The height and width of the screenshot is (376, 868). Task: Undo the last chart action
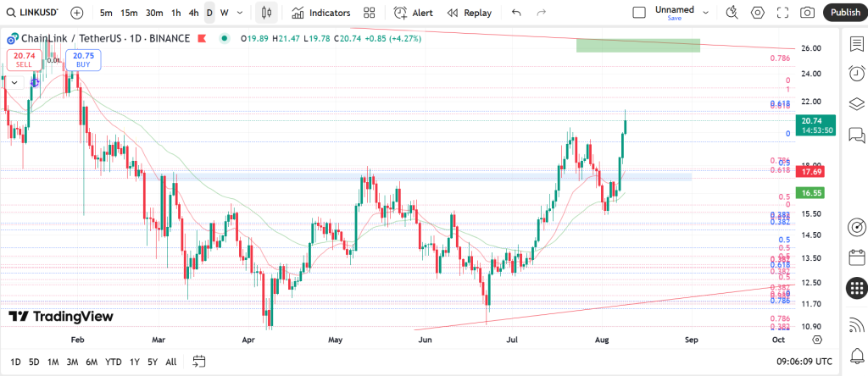coord(516,12)
